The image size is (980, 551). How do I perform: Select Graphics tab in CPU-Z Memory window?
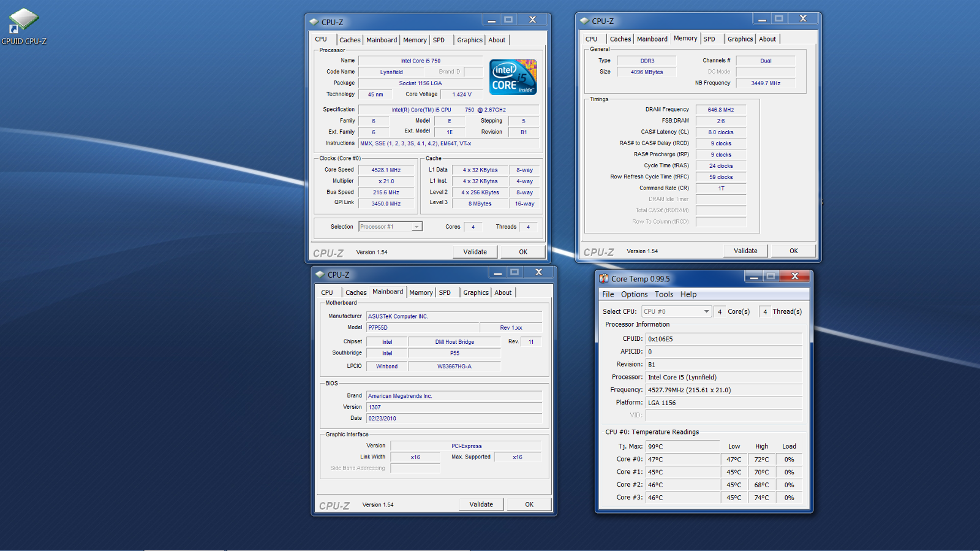point(741,39)
